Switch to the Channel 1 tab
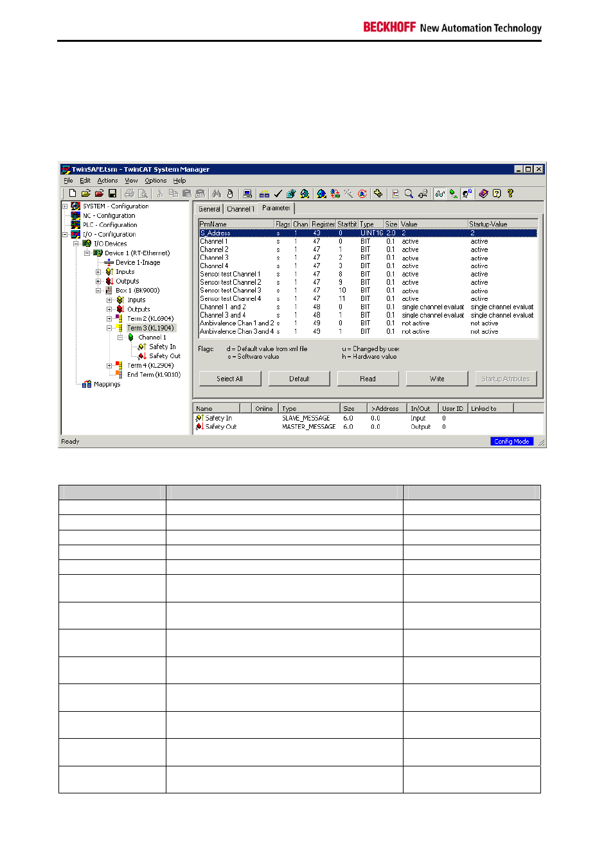The height and width of the screenshot is (868, 613). coord(240,209)
